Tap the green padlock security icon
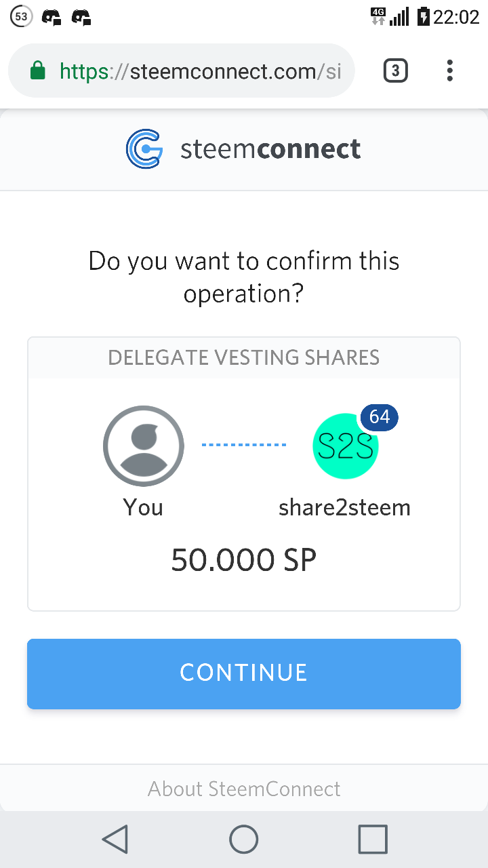This screenshot has height=868, width=488. click(x=38, y=71)
